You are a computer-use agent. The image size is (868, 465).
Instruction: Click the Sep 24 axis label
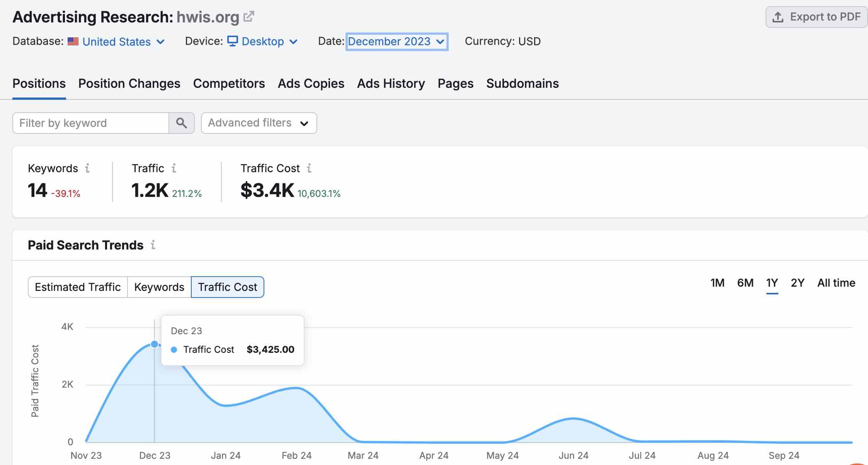[x=784, y=455]
